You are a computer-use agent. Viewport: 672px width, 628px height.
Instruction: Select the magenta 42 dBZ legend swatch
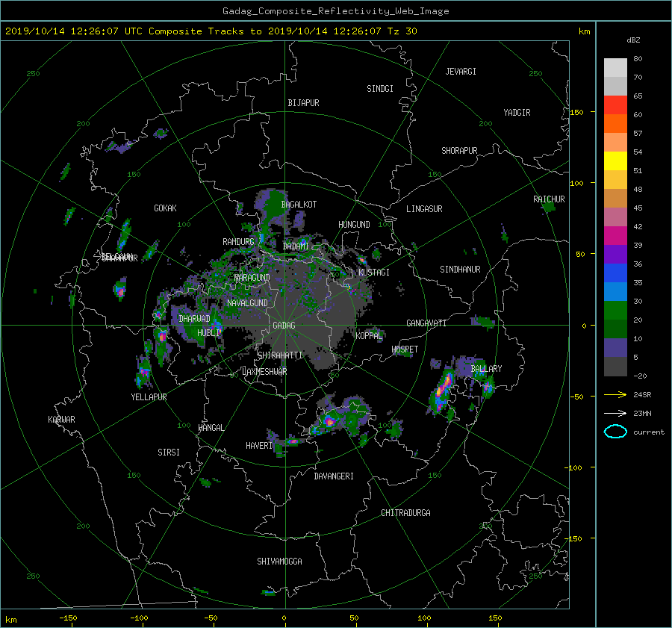(615, 235)
